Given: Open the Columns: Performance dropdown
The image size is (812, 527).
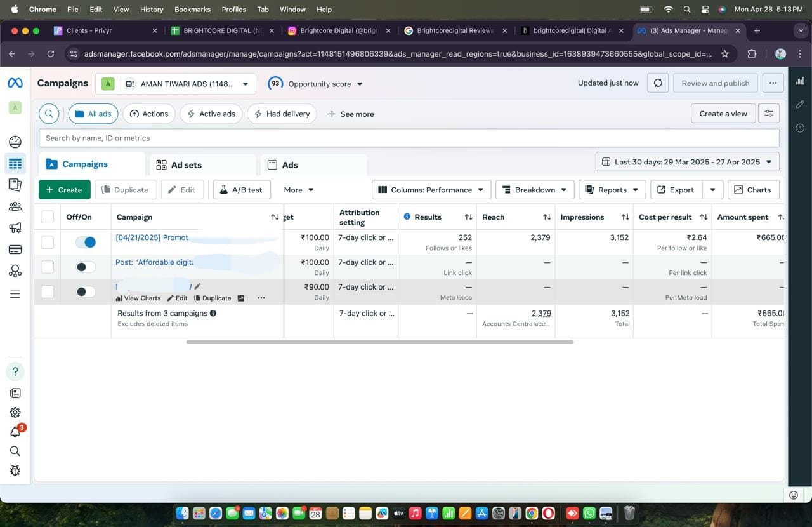Looking at the screenshot, I should 431,190.
